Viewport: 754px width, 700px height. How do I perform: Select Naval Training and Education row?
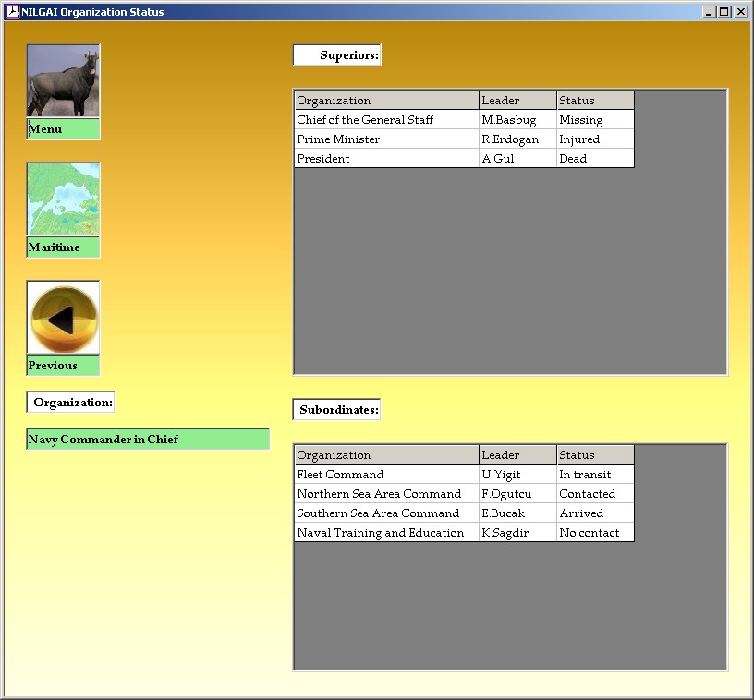tap(387, 533)
